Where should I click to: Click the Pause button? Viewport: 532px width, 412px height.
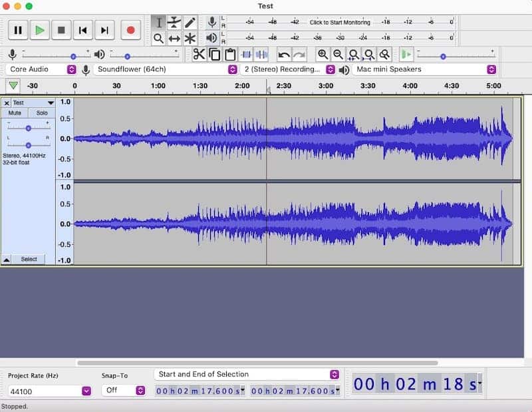pos(18,30)
